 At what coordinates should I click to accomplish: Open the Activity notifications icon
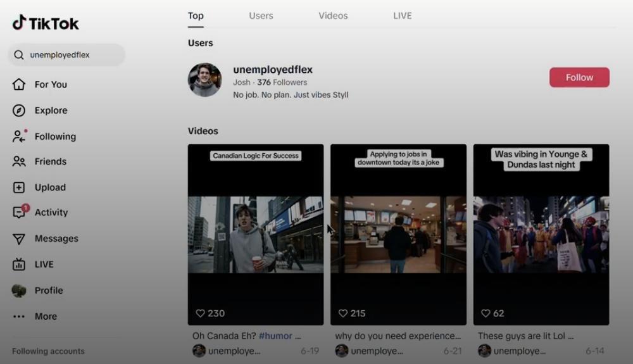pos(19,213)
